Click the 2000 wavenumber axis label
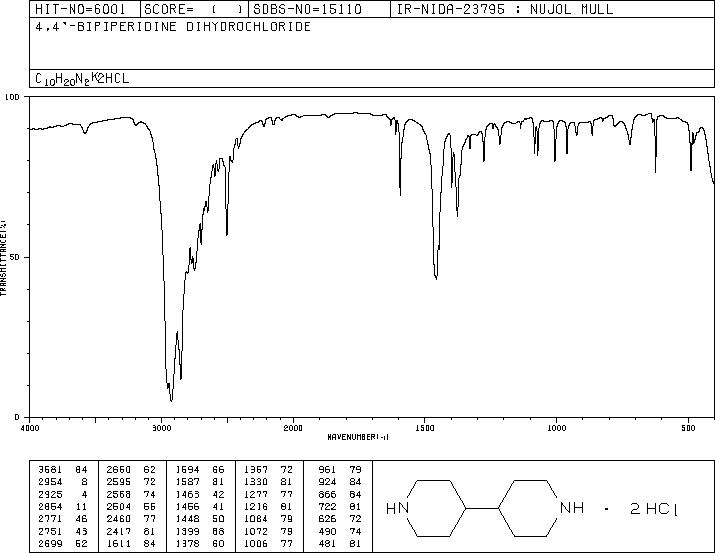The image size is (715, 553). (x=293, y=428)
